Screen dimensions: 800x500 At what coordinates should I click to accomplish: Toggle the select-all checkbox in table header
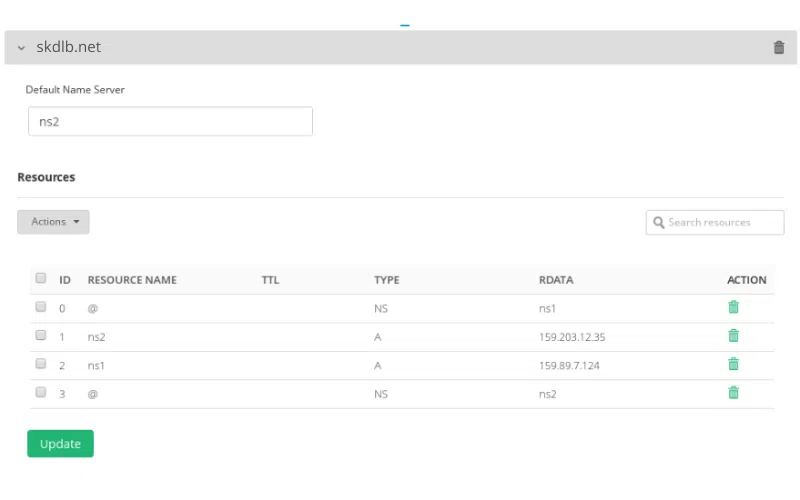tap(41, 279)
